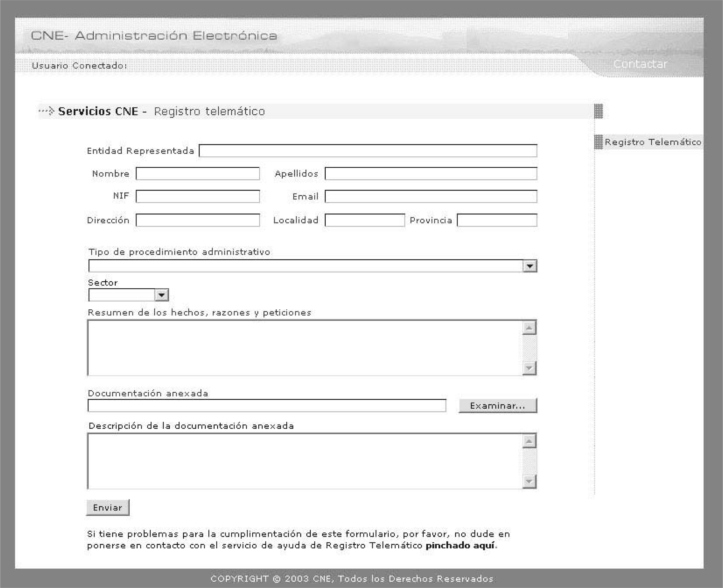Click the Examinar... browse button
723x588 pixels.
tap(498, 406)
